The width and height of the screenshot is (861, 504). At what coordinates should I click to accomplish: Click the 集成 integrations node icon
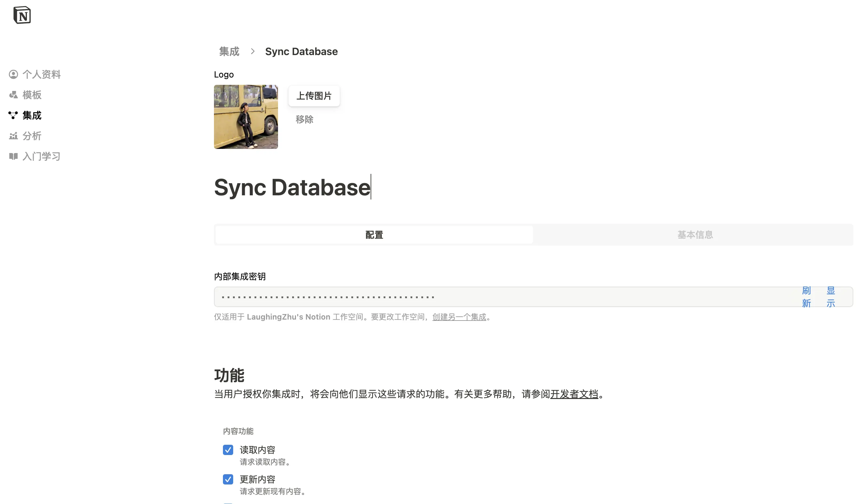[13, 115]
